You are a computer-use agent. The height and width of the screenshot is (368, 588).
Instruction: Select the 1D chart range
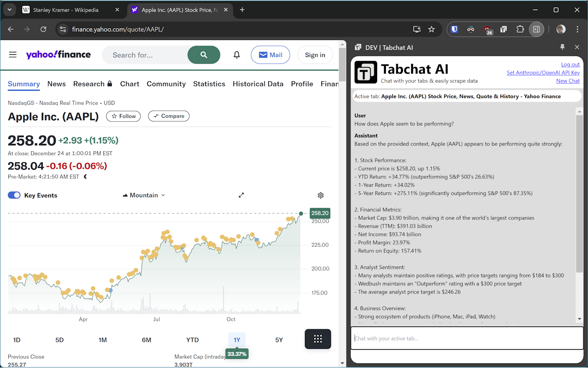17,340
